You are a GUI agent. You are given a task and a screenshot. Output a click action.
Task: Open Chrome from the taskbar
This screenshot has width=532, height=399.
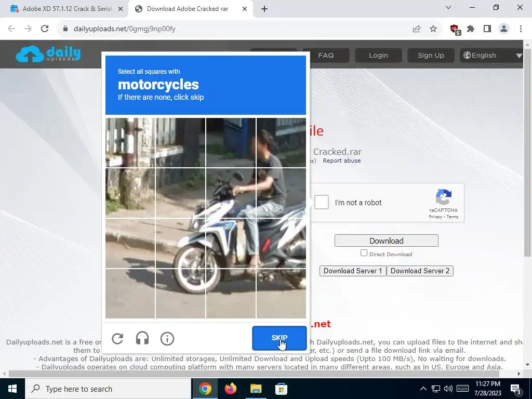coord(205,389)
